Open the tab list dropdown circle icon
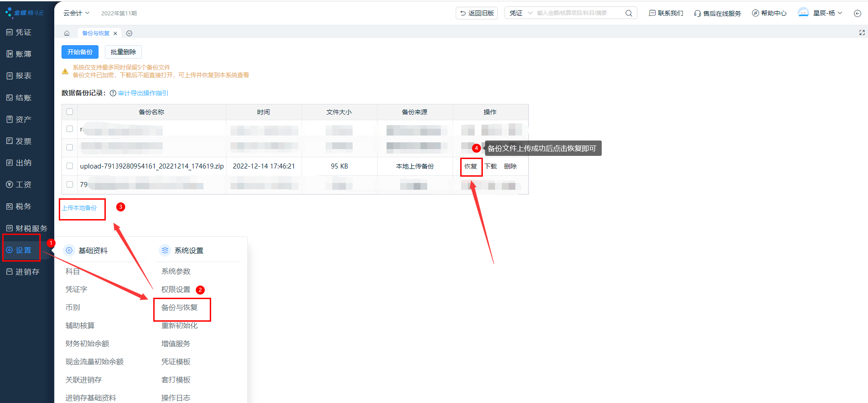This screenshot has width=868, height=403. coord(129,33)
